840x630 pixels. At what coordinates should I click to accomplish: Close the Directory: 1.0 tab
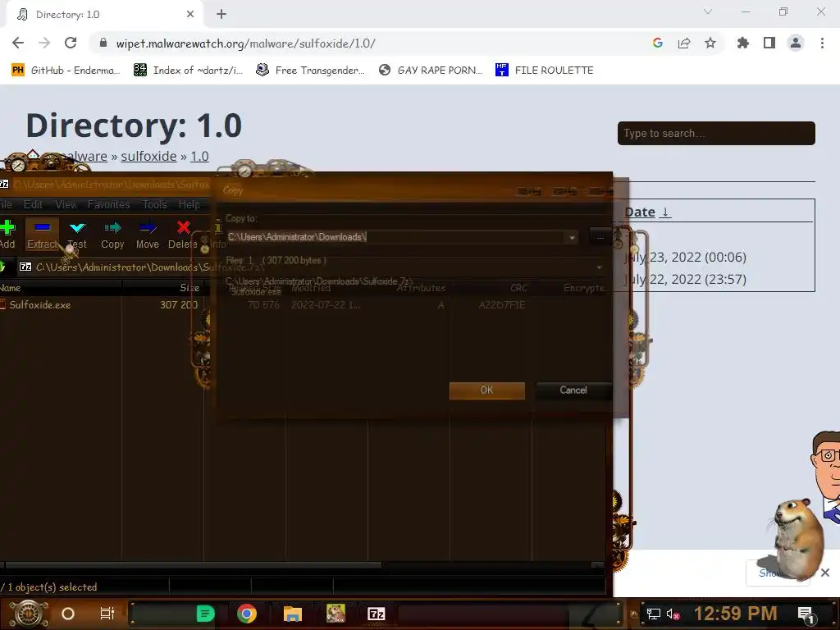pyautogui.click(x=190, y=15)
